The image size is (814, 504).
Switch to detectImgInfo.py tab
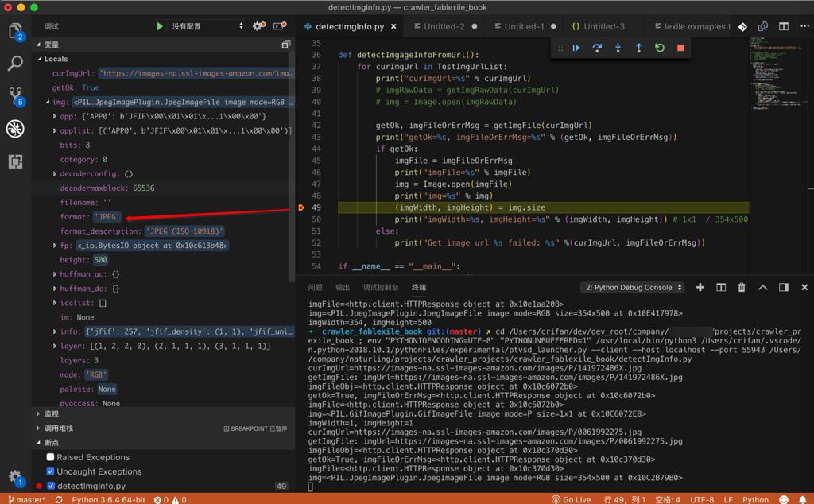pyautogui.click(x=350, y=26)
